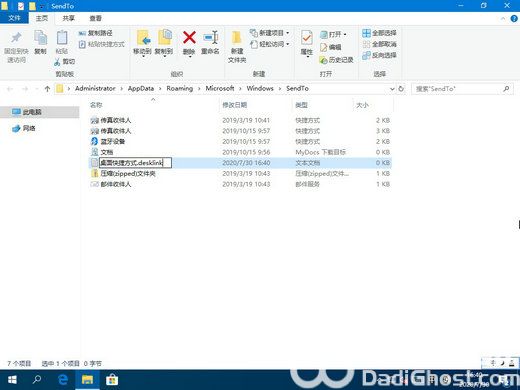This screenshot has width=520, height=390.
Task: Open Microsoft Edge from the taskbar
Action: pyautogui.click(x=63, y=380)
